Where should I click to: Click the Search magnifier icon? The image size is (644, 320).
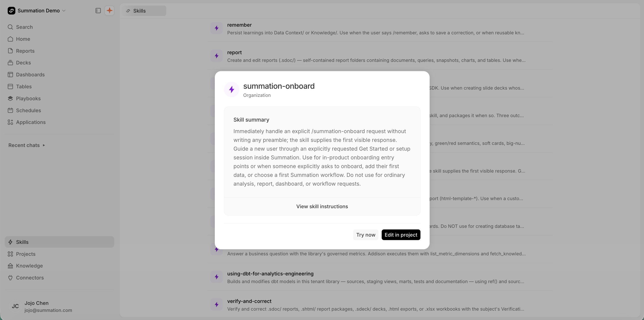[x=10, y=27]
